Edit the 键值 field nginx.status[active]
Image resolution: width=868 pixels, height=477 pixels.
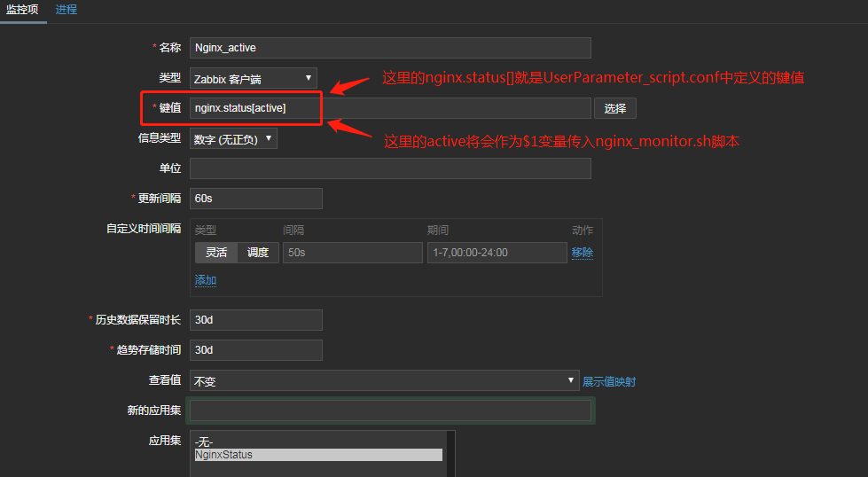pyautogui.click(x=390, y=108)
